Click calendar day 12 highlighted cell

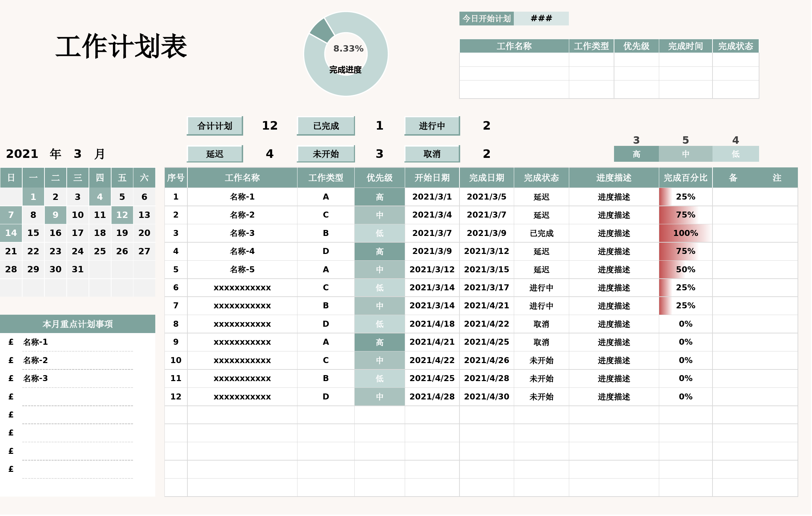point(122,215)
